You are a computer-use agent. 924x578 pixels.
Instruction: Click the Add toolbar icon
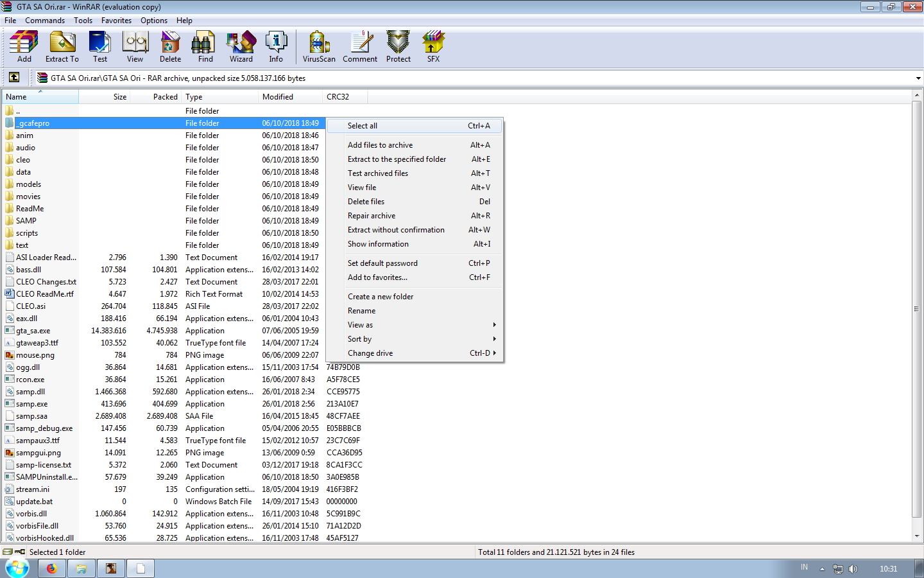[x=24, y=47]
